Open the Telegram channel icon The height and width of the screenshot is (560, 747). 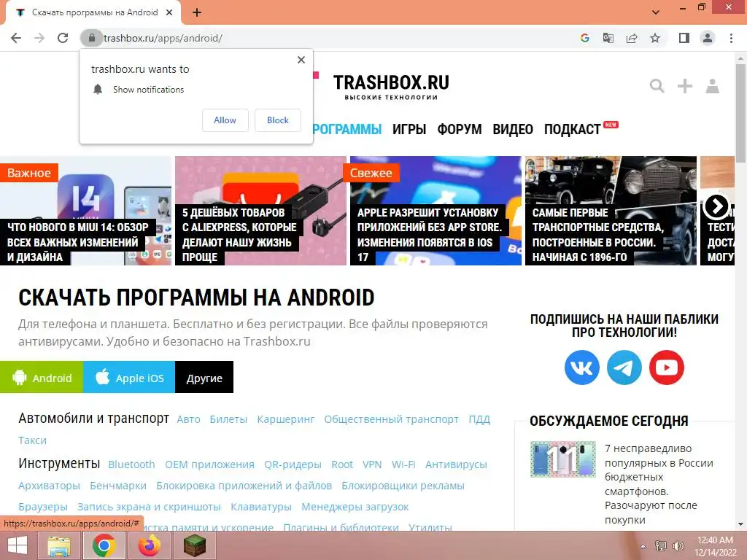(x=624, y=367)
